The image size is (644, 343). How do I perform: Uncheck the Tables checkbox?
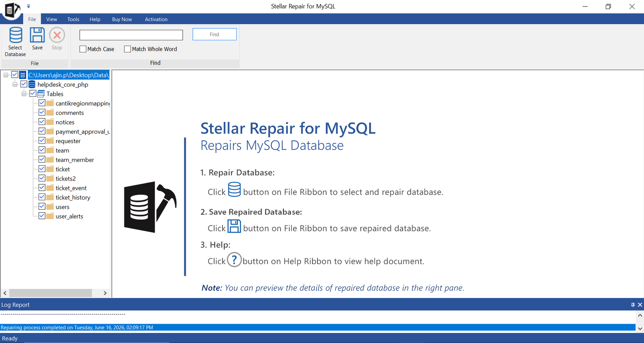click(x=33, y=94)
